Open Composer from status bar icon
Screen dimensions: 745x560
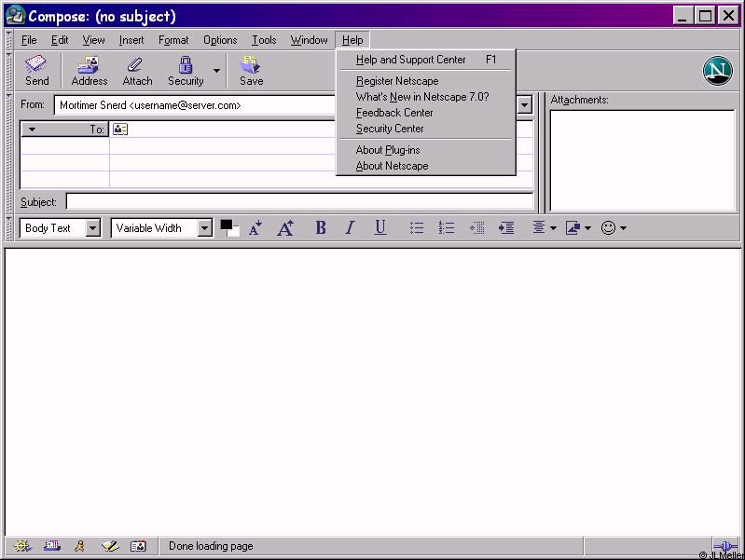(110, 546)
